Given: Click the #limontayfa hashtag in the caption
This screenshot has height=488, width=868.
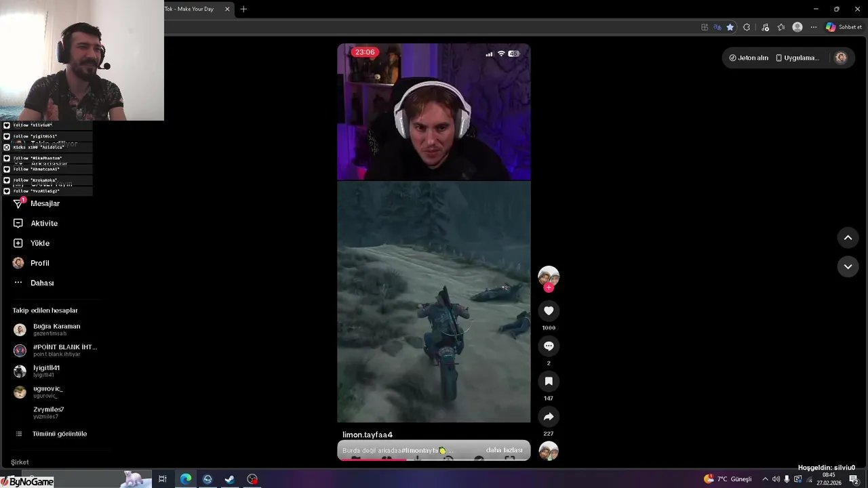Looking at the screenshot, I should click(x=420, y=450).
